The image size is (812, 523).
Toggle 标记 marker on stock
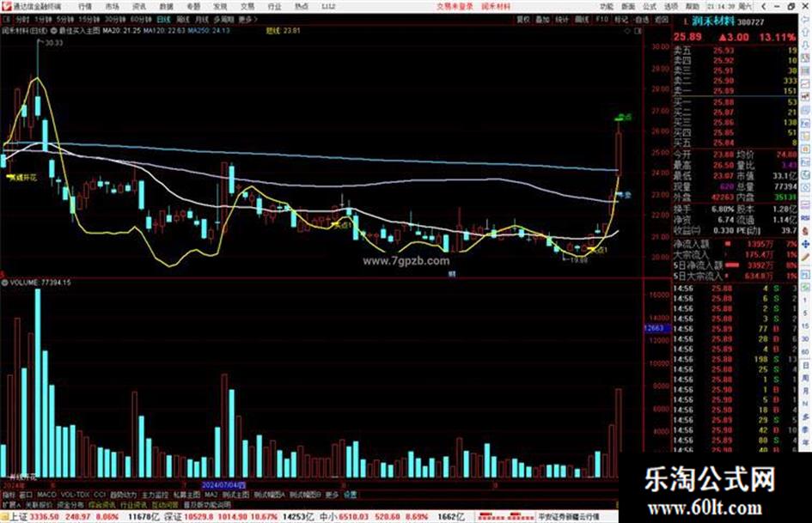[621, 19]
